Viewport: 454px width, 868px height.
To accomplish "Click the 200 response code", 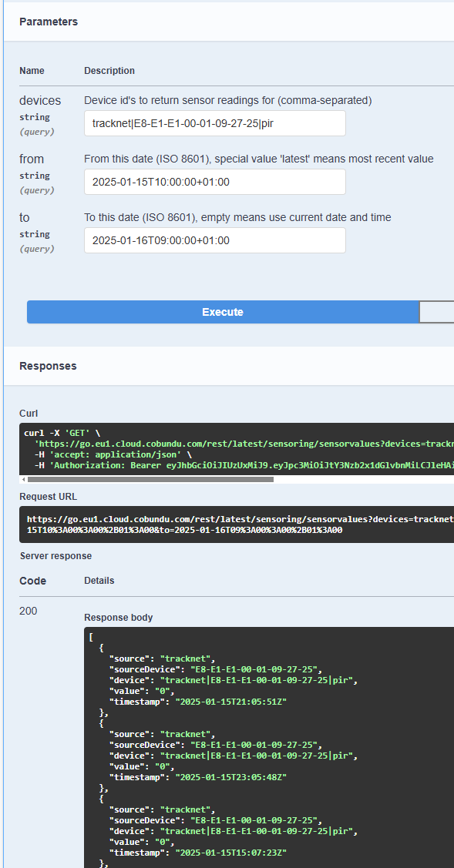I will coord(29,612).
